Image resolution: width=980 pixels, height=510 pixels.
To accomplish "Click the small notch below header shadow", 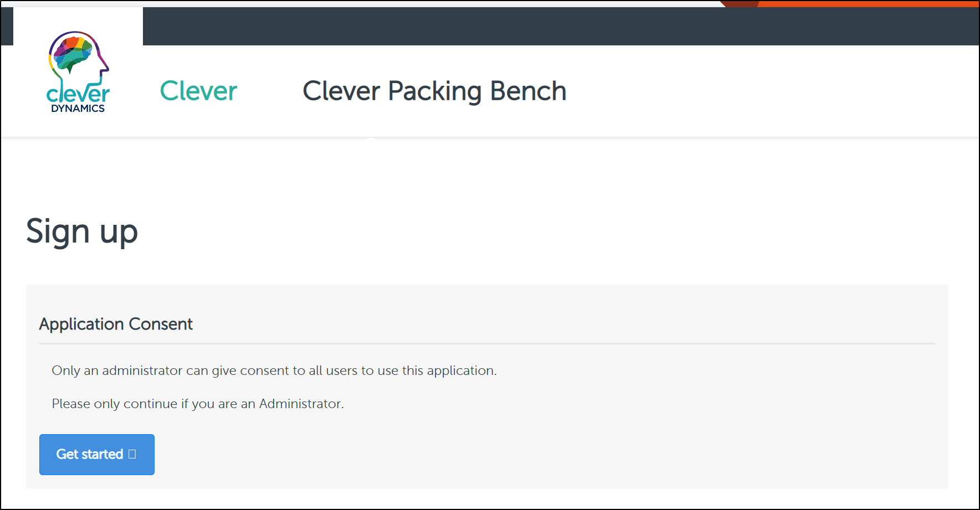I will point(371,139).
